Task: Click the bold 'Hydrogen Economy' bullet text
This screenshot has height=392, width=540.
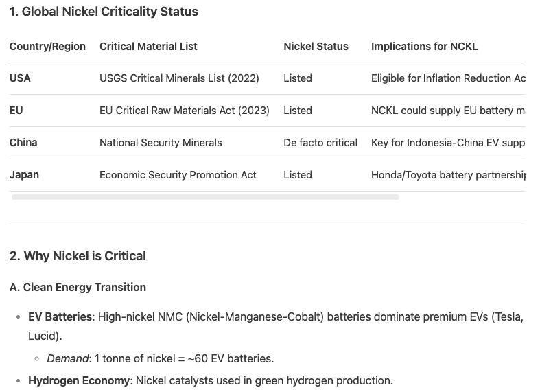Action: 79,380
